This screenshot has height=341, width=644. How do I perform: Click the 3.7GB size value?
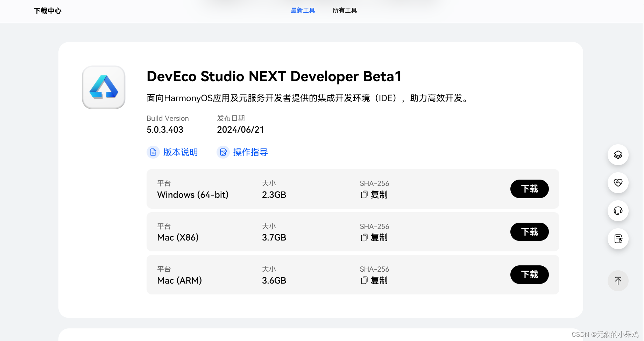tap(274, 238)
